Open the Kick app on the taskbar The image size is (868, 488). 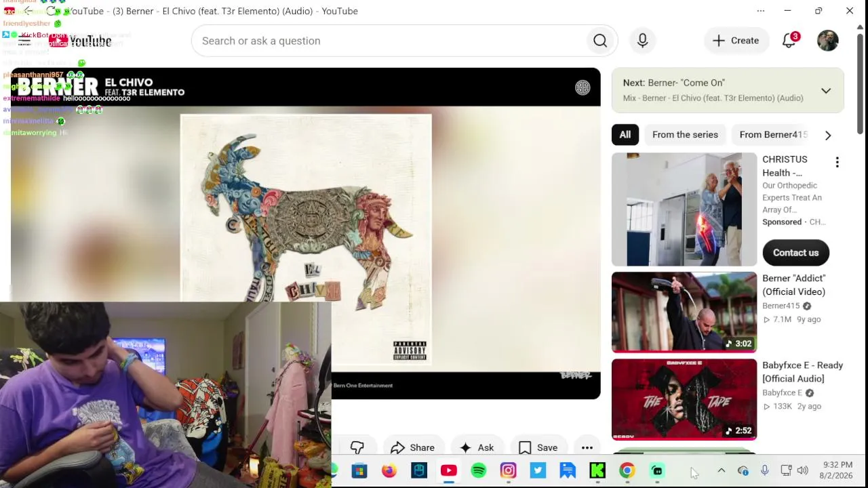(x=597, y=470)
